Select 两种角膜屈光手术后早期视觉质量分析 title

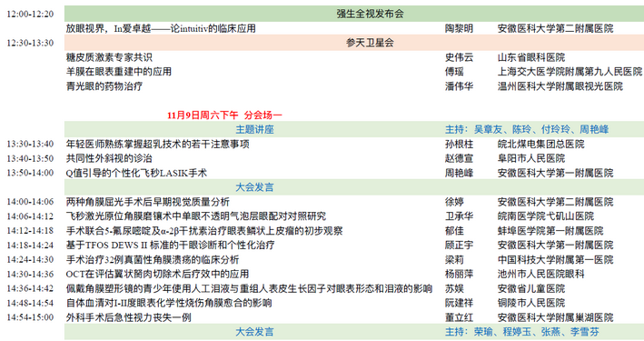pos(148,202)
